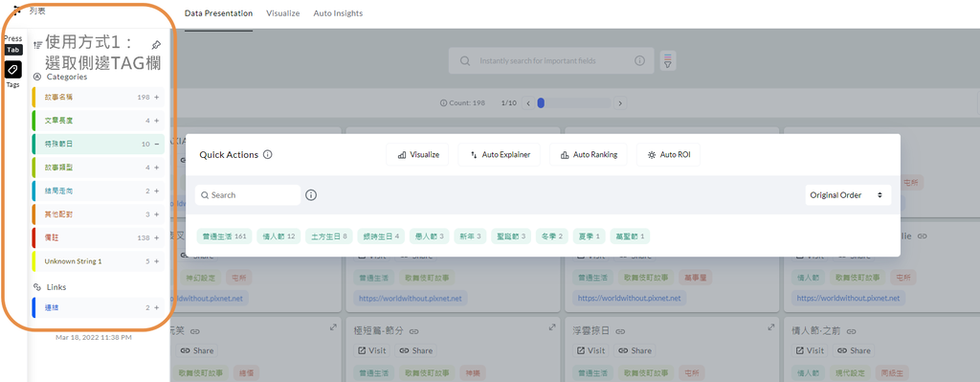Select the 普通生活 161 tag chip
The width and height of the screenshot is (980, 382).
(224, 236)
